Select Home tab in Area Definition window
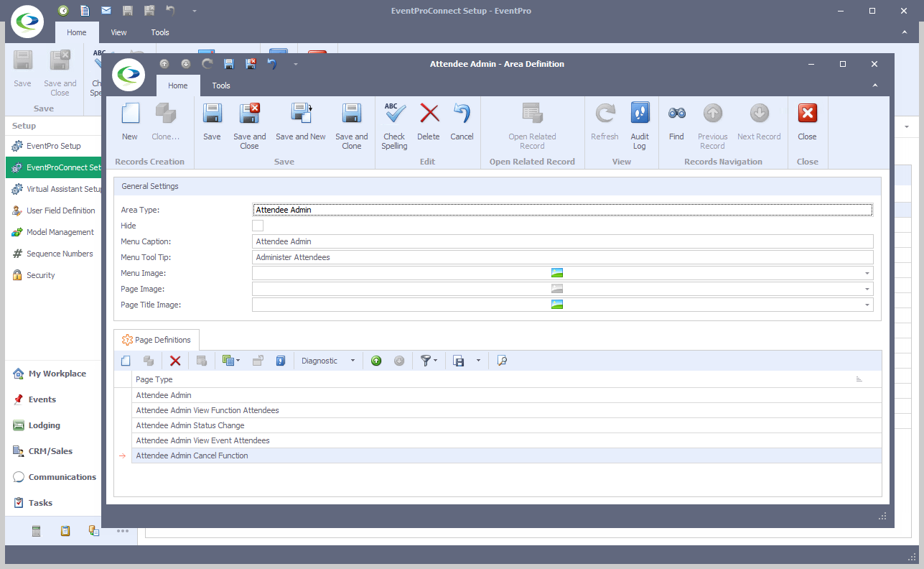Viewport: 924px width, 569px height. click(x=178, y=85)
